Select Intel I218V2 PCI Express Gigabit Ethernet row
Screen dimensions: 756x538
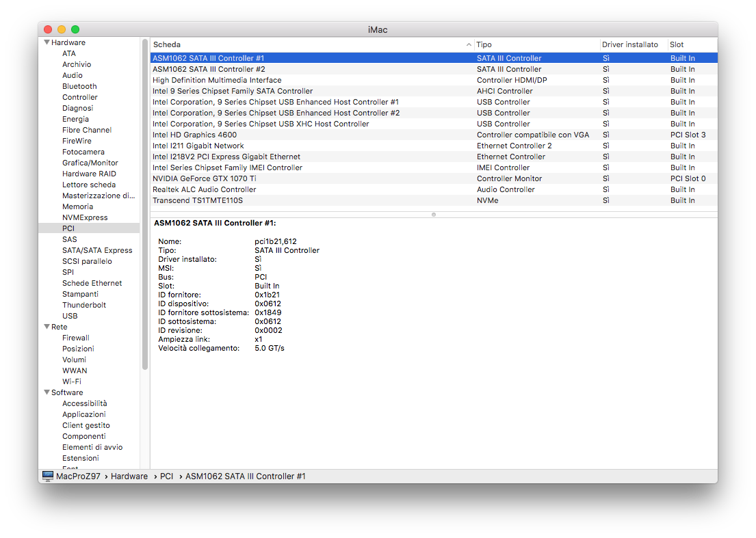434,157
